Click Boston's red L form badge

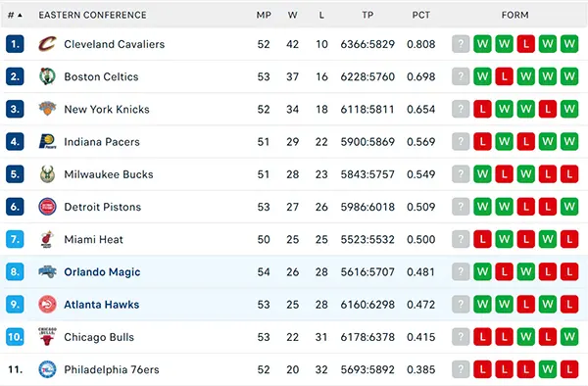(504, 76)
